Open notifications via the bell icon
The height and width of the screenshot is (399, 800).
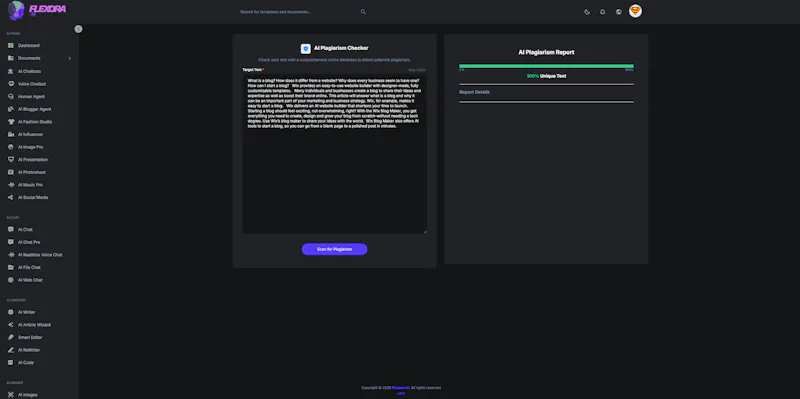[x=603, y=12]
